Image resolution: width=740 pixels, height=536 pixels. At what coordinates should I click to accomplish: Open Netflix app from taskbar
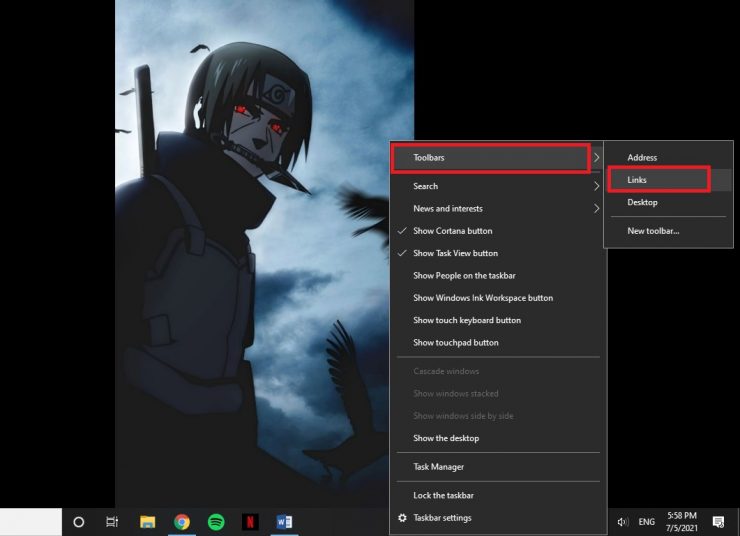pyautogui.click(x=250, y=522)
